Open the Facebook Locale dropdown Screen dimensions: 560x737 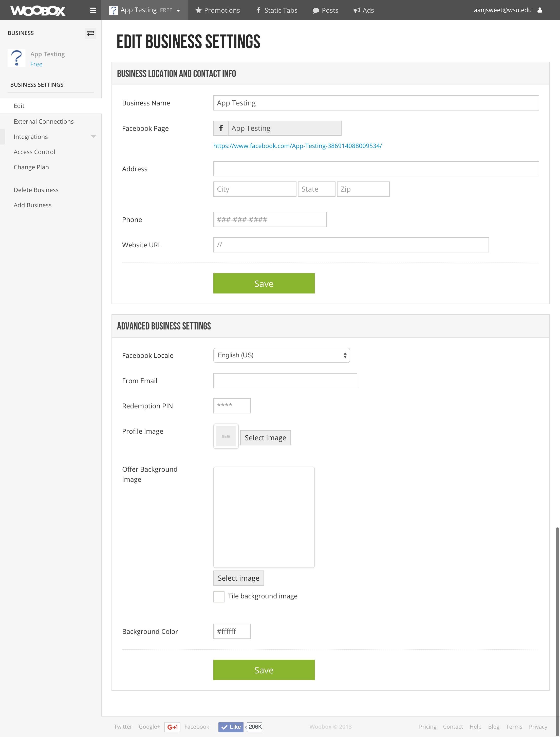point(281,355)
